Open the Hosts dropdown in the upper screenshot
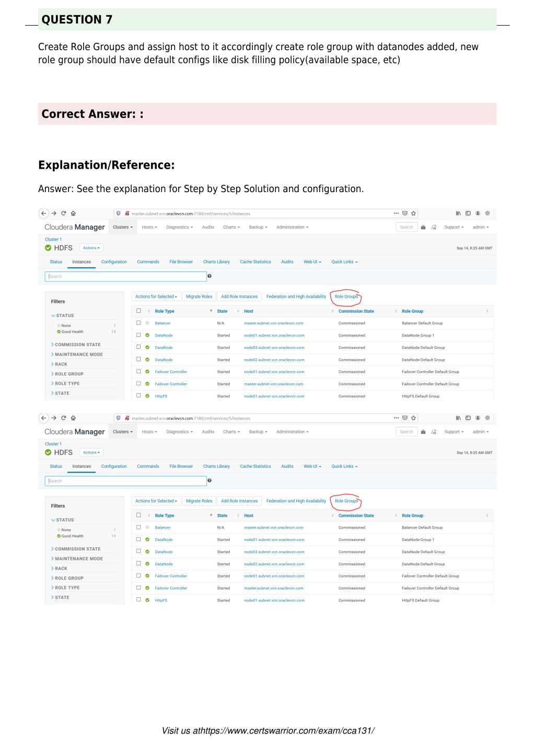Viewport: 535px width, 756px height. 149,227
